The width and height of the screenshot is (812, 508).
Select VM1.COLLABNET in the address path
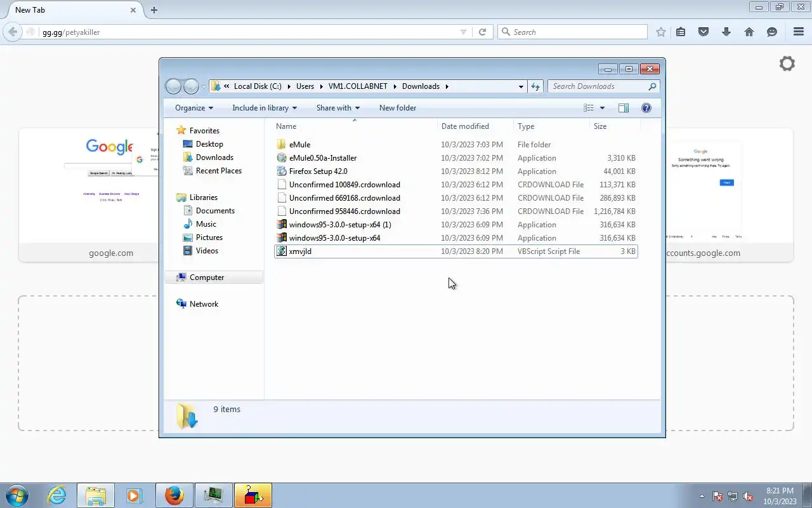pos(357,86)
